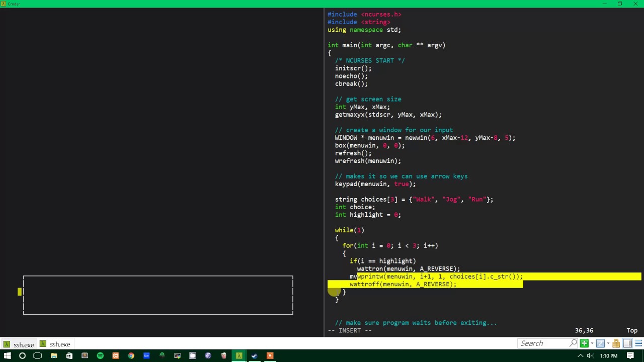Viewport: 644px width, 362px height.
Task: Launch Google Chrome from the taskbar
Action: (x=131, y=356)
